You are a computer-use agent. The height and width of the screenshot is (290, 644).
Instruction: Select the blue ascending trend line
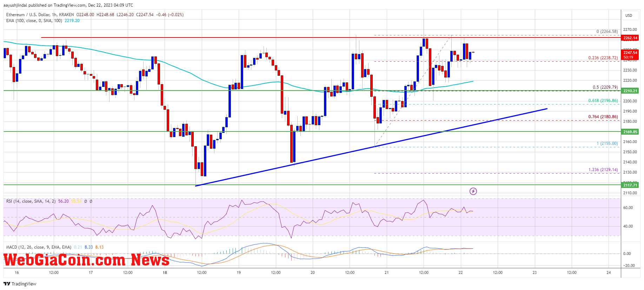pyautogui.click(x=371, y=147)
